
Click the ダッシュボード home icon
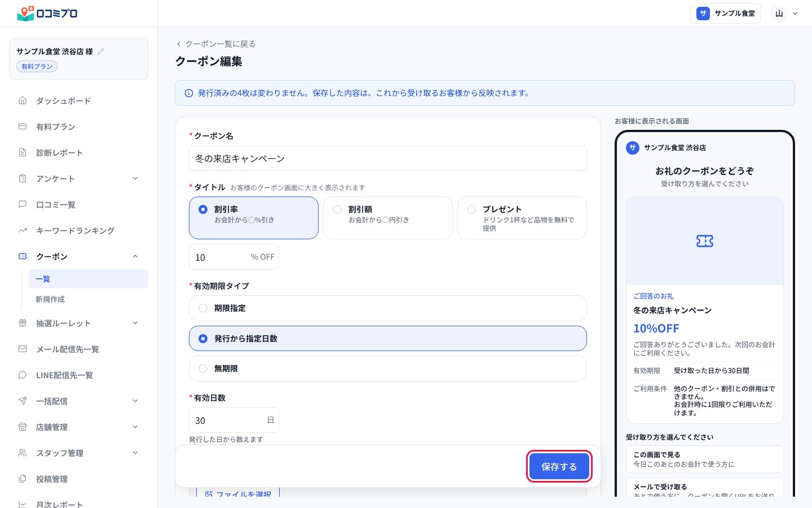point(23,100)
